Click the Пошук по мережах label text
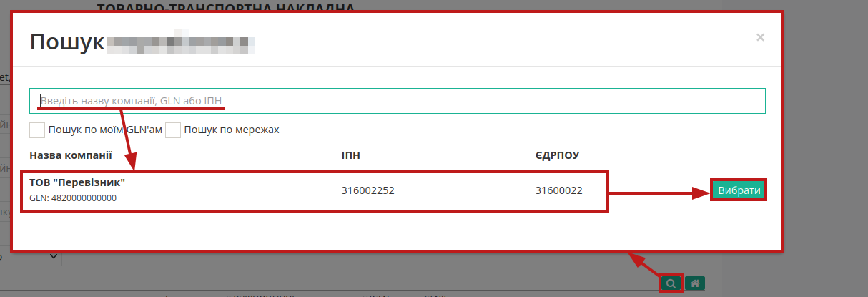This screenshot has height=297, width=868. pyautogui.click(x=231, y=130)
